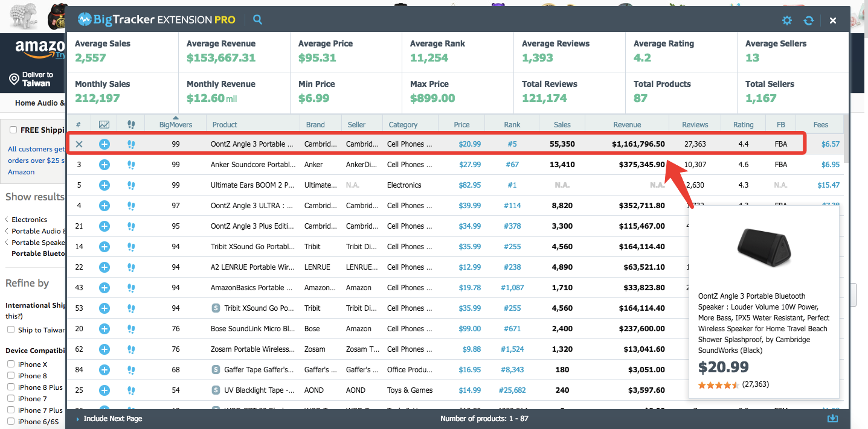
Task: Click plus icon on OontZ Angle 3 ULTRA row
Action: click(x=104, y=206)
